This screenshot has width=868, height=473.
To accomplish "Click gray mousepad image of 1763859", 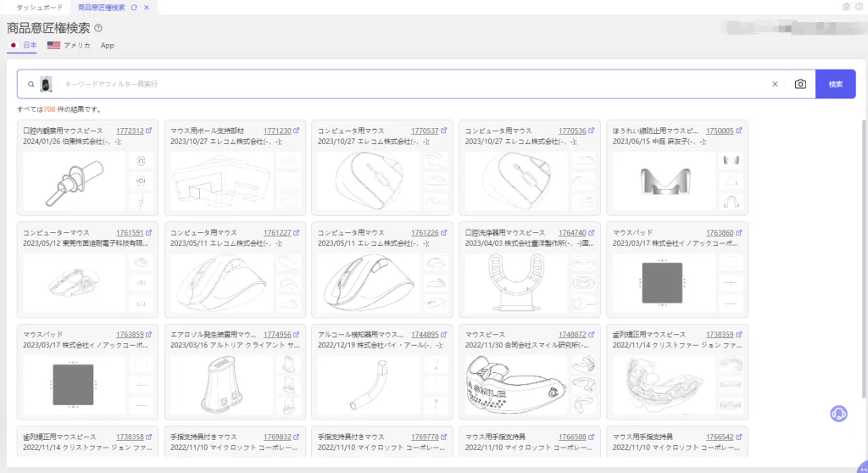I will click(73, 385).
